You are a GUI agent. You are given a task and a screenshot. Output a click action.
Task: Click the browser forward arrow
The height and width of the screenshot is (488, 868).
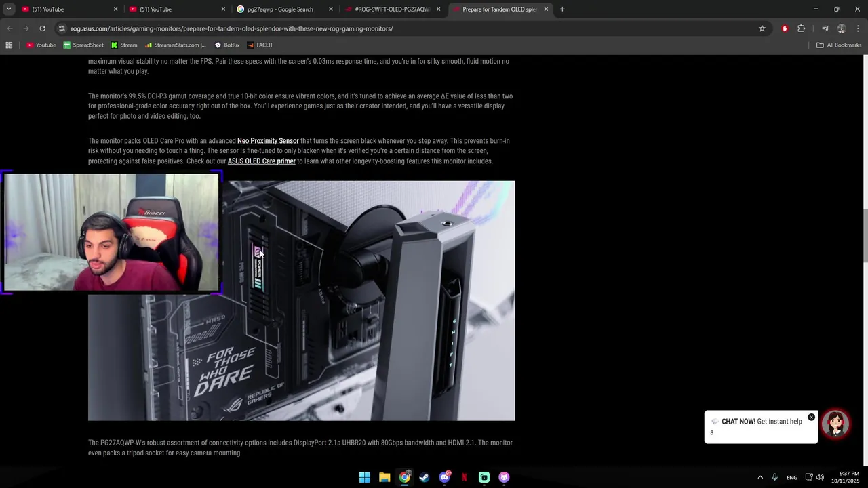(26, 28)
